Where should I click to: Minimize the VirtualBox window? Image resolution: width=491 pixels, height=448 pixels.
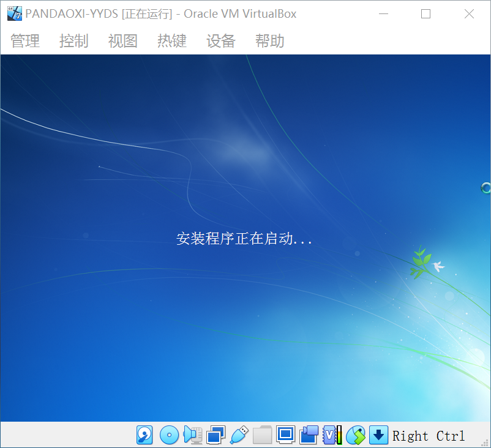tap(384, 14)
